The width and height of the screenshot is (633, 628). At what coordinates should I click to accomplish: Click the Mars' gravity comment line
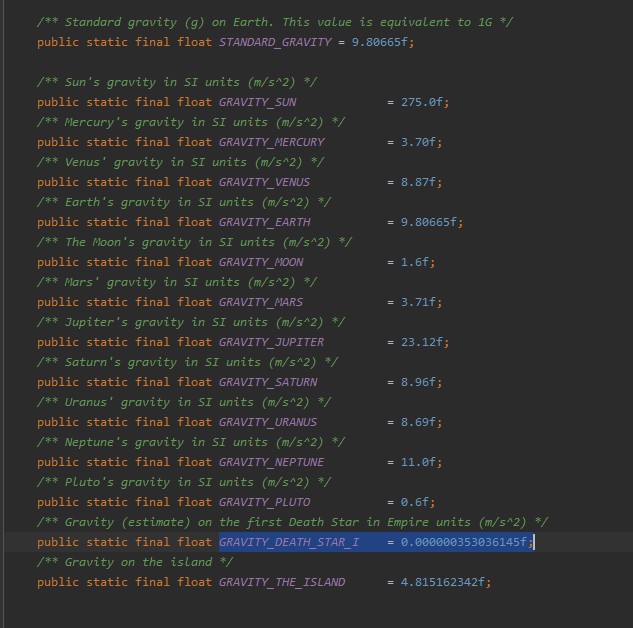[177, 282]
